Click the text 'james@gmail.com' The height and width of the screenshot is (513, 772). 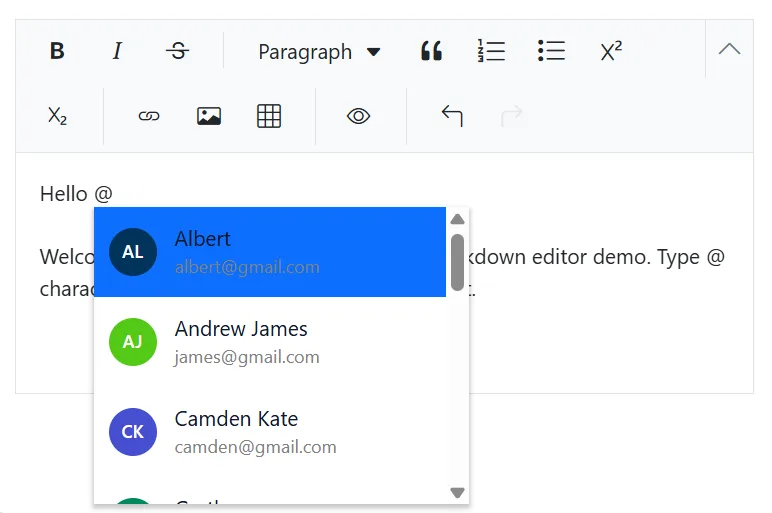click(x=247, y=357)
